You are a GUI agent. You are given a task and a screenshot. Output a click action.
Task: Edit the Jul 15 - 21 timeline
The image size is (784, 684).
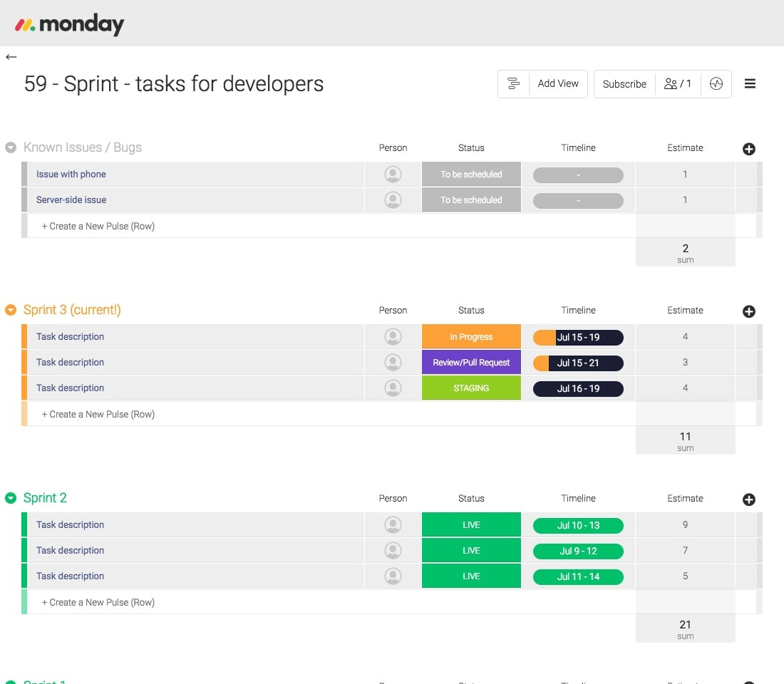tap(578, 363)
